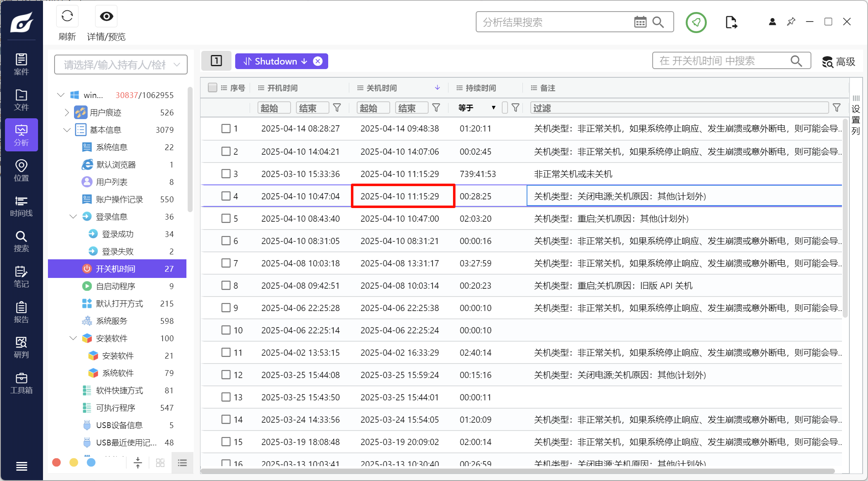The image size is (868, 481).
Task: Click the magnifier in 分析结果搜索 box
Action: click(x=658, y=22)
